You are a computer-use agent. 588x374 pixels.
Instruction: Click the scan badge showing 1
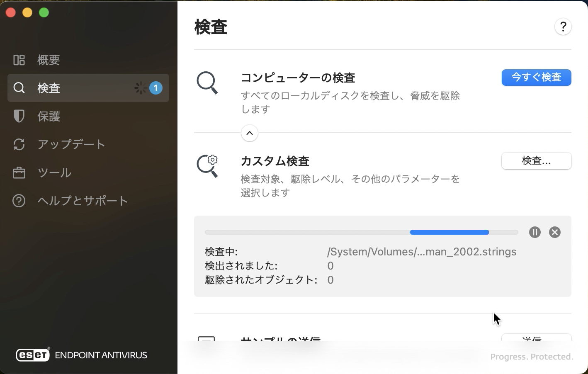point(156,88)
